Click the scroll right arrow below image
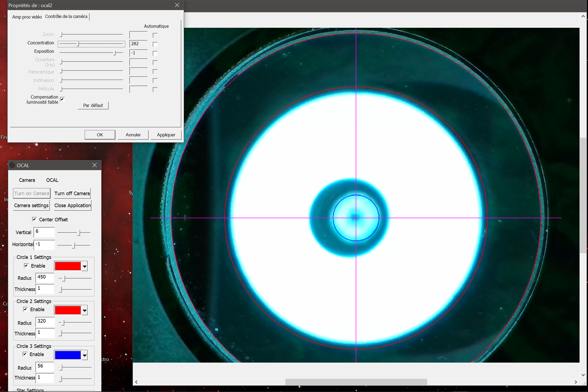The width and height of the screenshot is (588, 392). (x=576, y=382)
